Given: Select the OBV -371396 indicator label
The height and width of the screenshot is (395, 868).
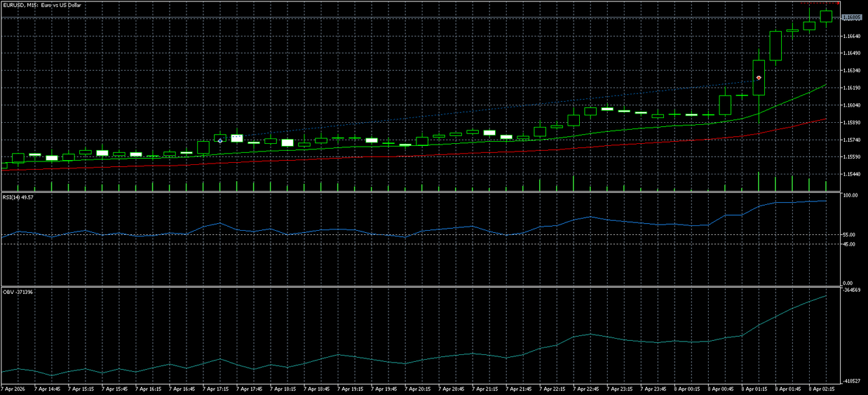Looking at the screenshot, I should (18, 292).
